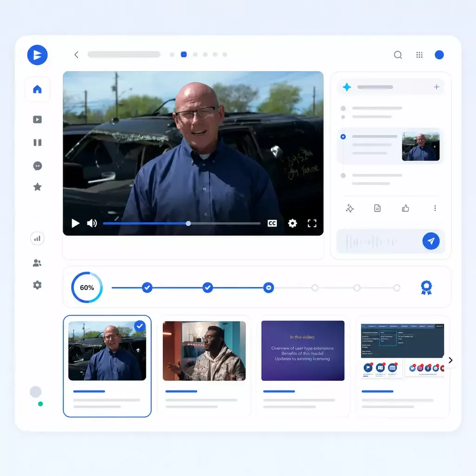Select the last page indicator dot
The height and width of the screenshot is (476, 476).
pos(225,55)
